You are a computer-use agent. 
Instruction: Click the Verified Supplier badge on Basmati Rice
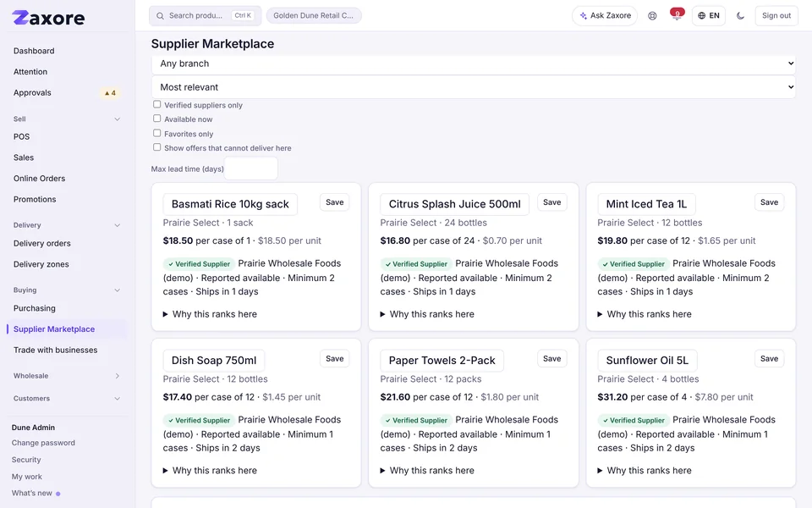(x=200, y=264)
